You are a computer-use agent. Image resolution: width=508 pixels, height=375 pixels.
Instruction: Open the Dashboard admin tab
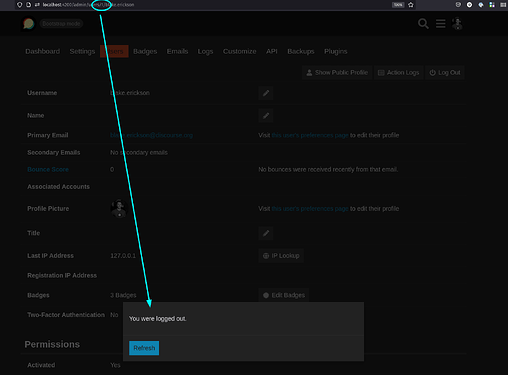(x=43, y=51)
